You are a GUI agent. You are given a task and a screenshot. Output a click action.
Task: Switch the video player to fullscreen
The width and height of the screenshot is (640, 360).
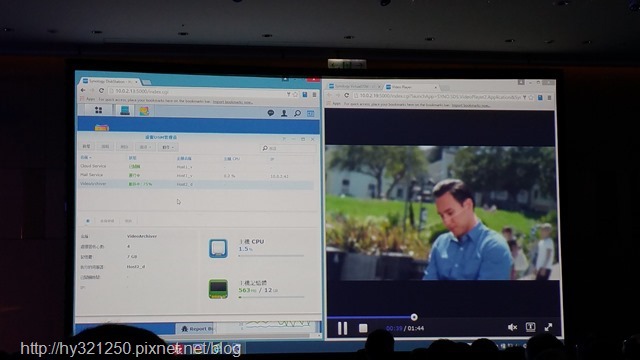tap(548, 327)
